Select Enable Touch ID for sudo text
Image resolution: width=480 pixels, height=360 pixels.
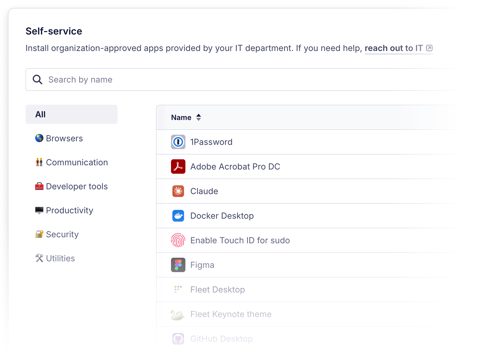tap(240, 240)
